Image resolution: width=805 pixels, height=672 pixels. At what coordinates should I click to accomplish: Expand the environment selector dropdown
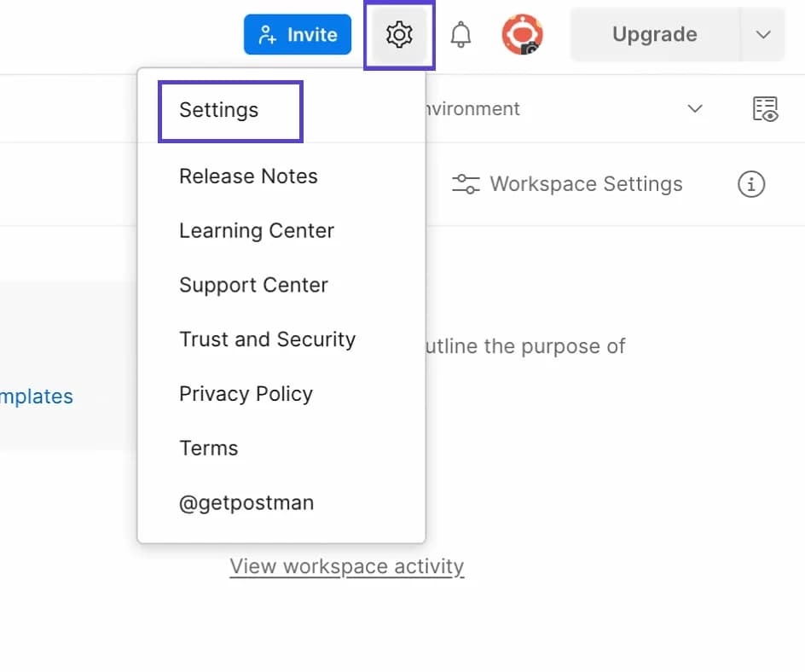click(x=694, y=109)
